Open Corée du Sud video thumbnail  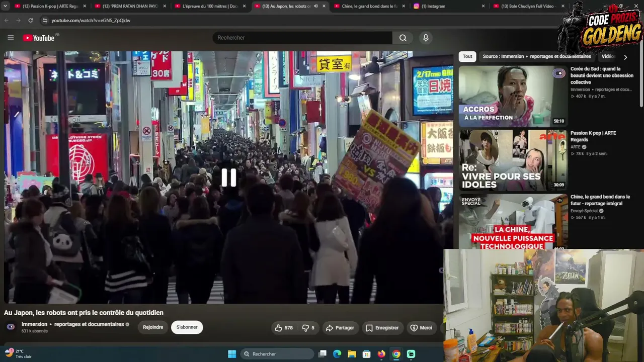(x=513, y=97)
